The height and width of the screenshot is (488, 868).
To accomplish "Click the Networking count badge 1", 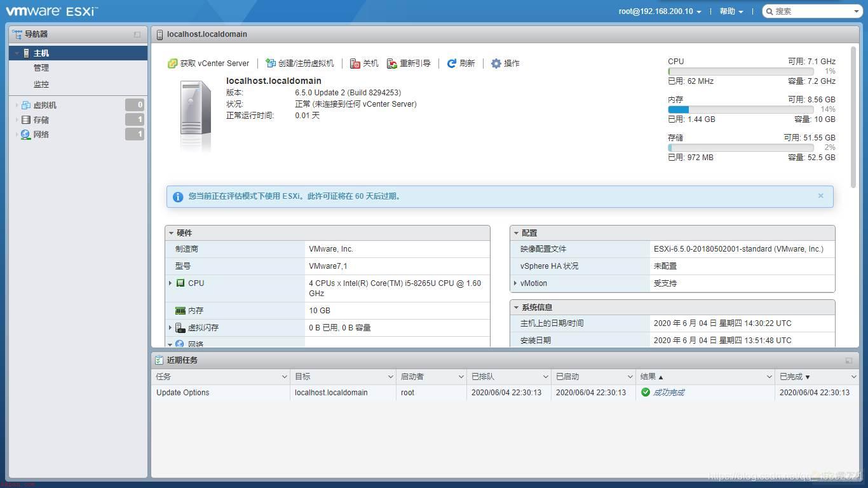I will tap(135, 135).
